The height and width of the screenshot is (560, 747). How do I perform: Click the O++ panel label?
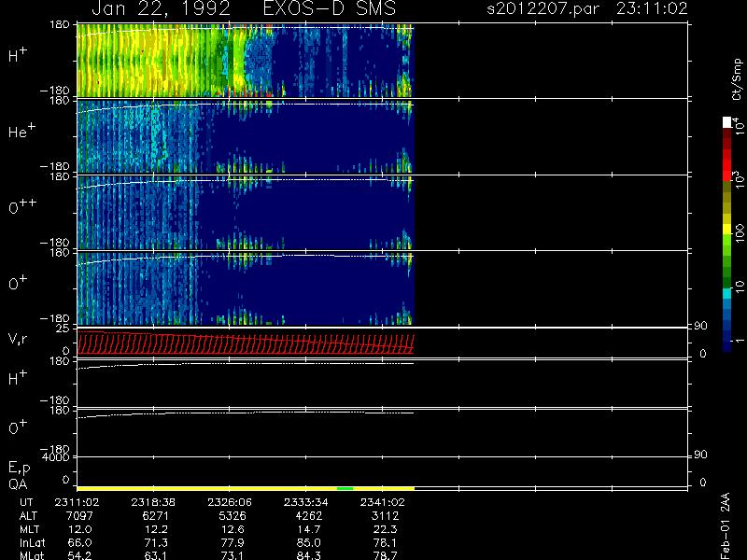(x=22, y=205)
